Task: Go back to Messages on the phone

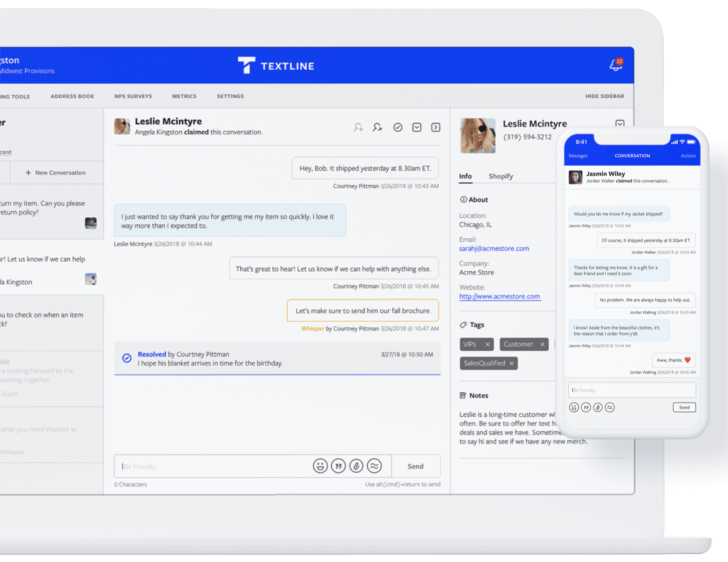Action: [x=578, y=156]
